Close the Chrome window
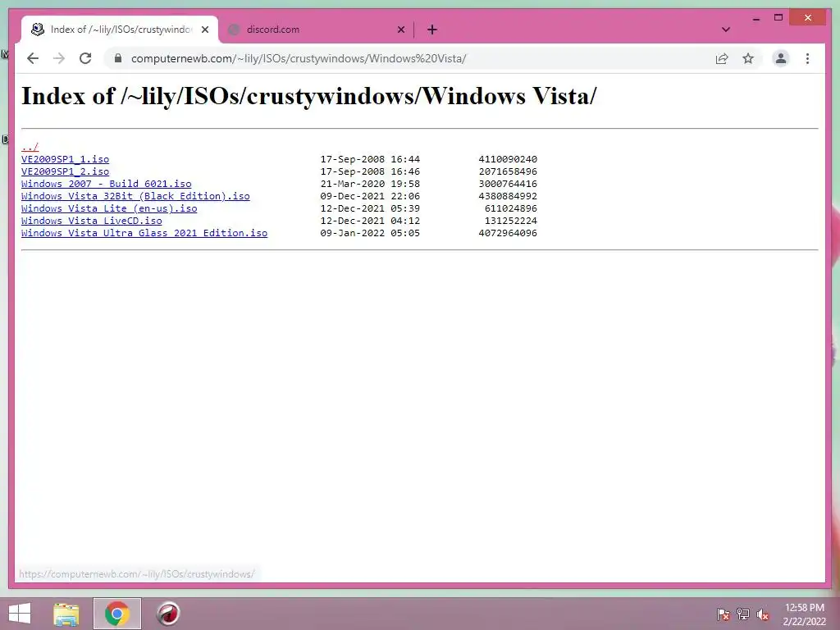The width and height of the screenshot is (840, 630). tap(808, 18)
